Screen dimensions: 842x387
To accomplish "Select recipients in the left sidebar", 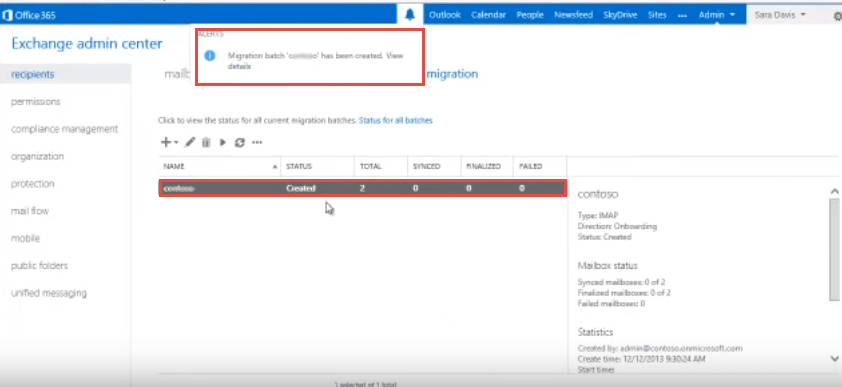I will pyautogui.click(x=65, y=74).
